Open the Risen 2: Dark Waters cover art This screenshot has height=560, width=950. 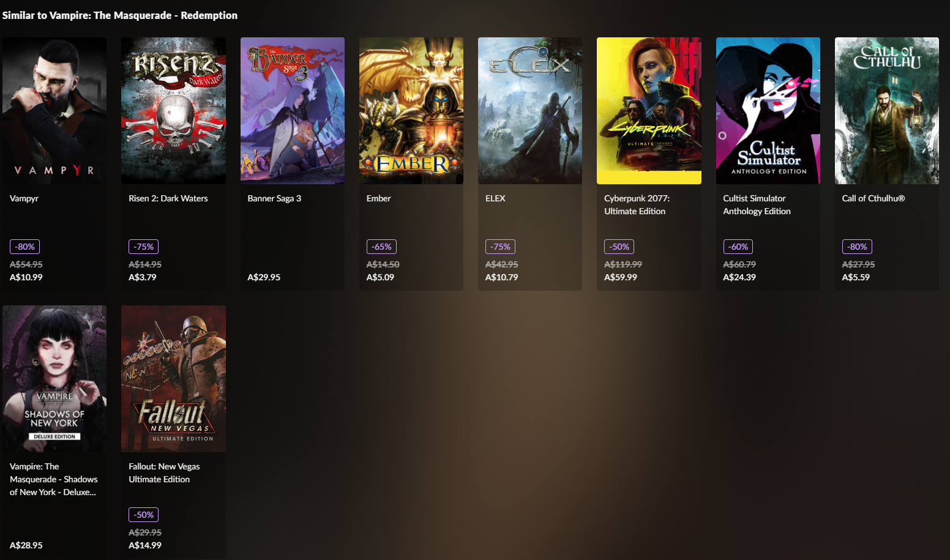pos(173,111)
